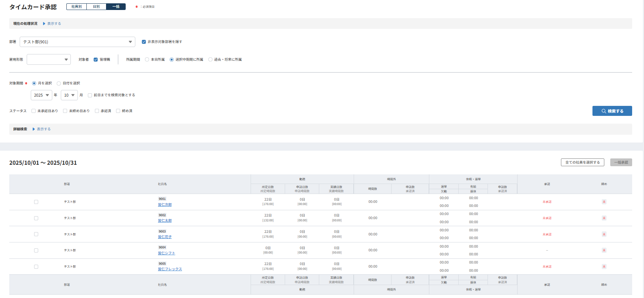Select the 本日所属 radio option
Screen dimensions: 644x298
click(147, 60)
